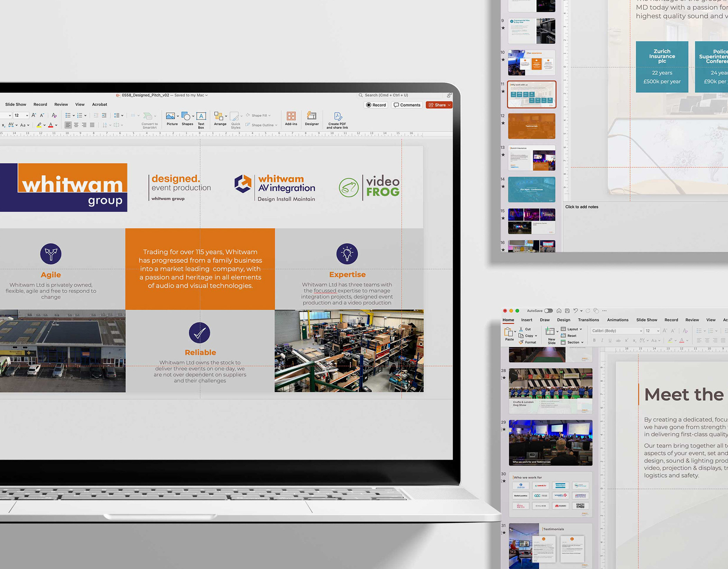Decrease indent level in laptop window ribbon
The width and height of the screenshot is (728, 569).
click(96, 116)
